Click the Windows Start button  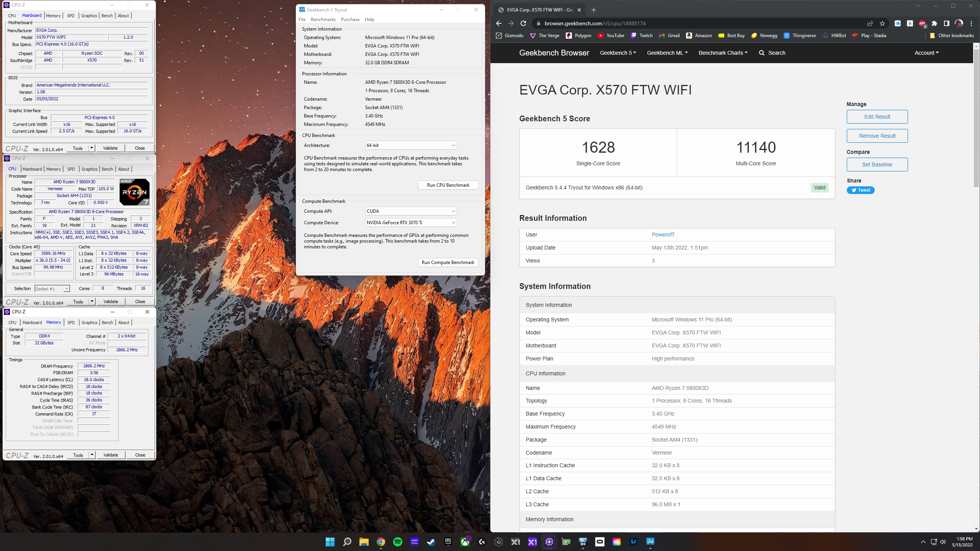click(330, 541)
